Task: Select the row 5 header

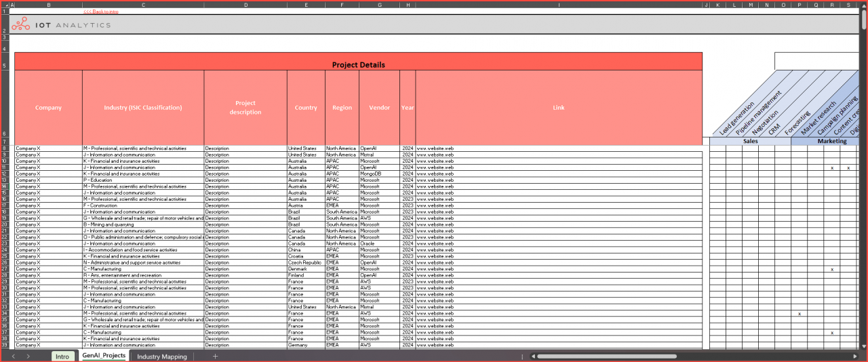Action: 4,65
